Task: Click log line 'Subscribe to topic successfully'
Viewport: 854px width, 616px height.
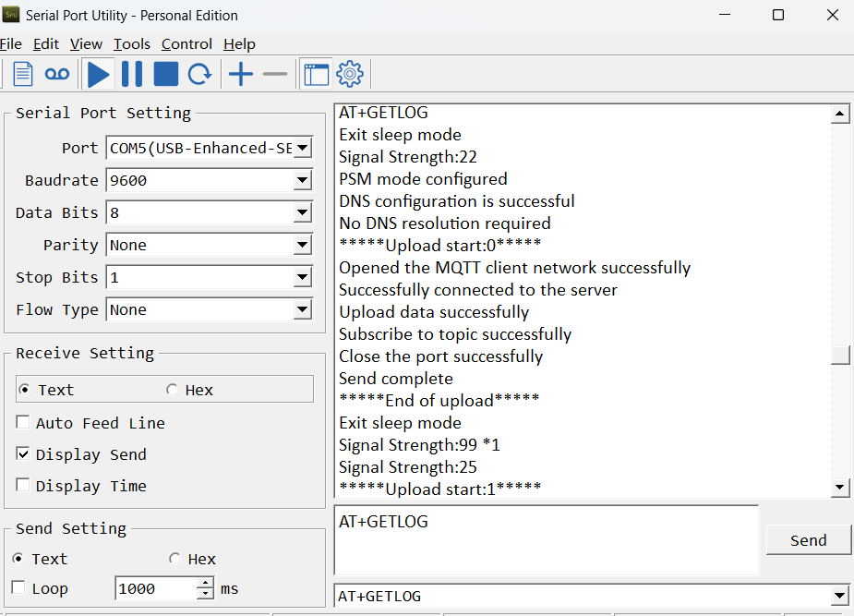Action: tap(455, 334)
